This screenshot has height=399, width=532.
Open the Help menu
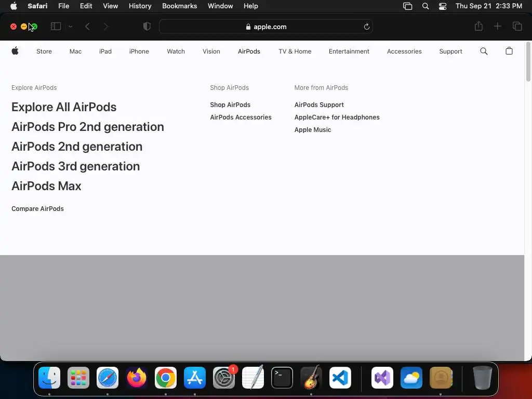click(251, 6)
